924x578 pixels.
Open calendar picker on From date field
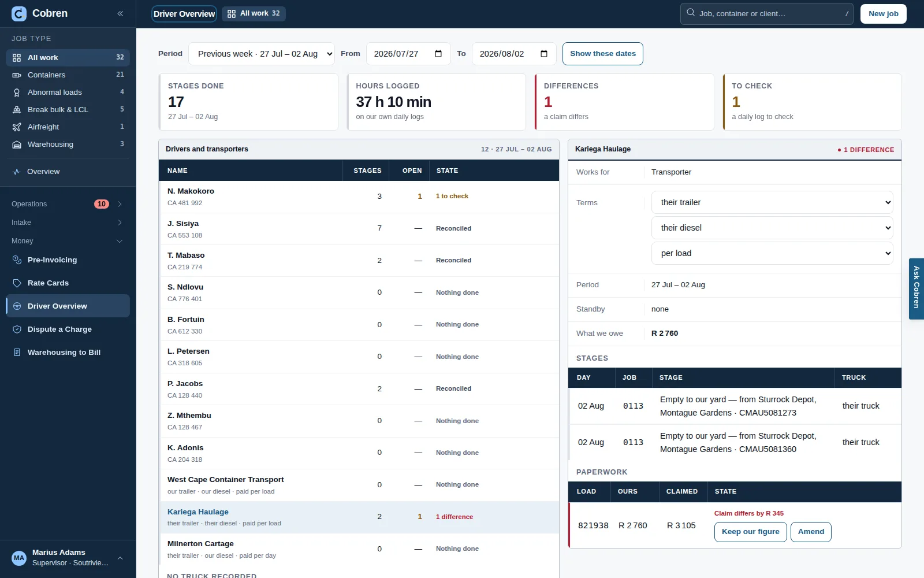click(x=438, y=54)
